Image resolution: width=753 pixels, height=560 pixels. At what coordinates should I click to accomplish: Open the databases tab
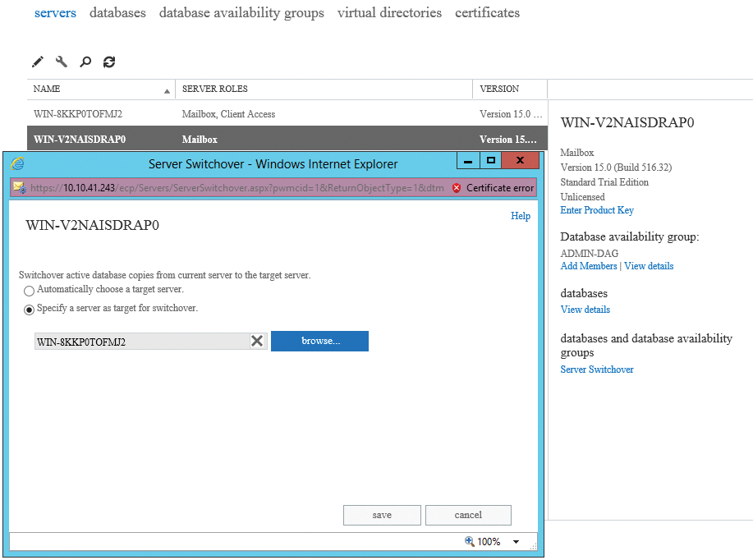[117, 12]
